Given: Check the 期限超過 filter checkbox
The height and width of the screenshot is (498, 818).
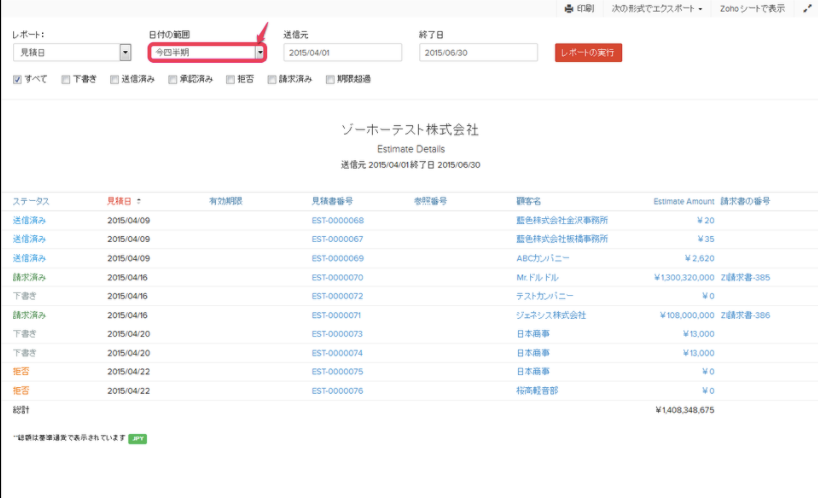Looking at the screenshot, I should coord(330,79).
